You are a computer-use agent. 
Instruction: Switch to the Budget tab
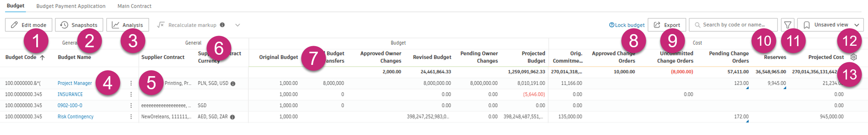[15, 6]
